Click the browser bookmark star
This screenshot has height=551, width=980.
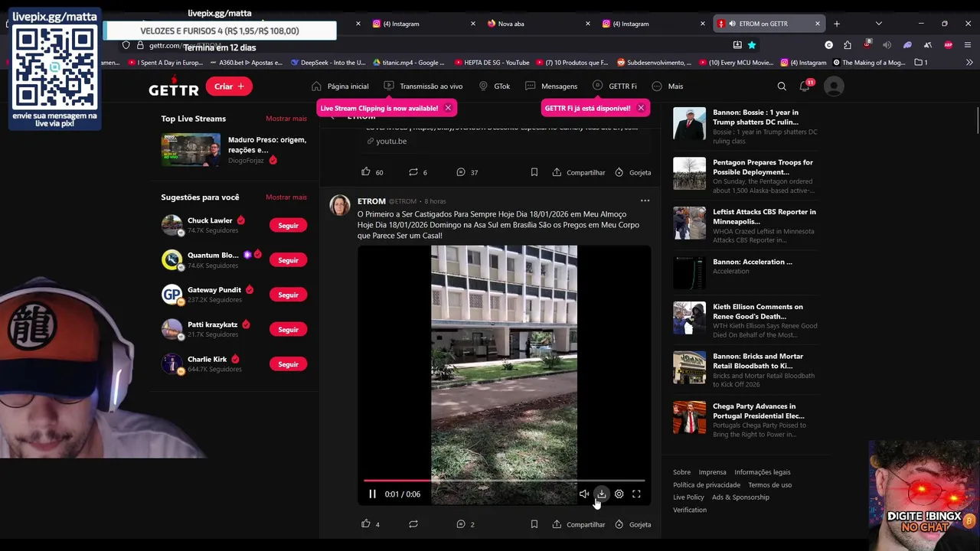(752, 45)
